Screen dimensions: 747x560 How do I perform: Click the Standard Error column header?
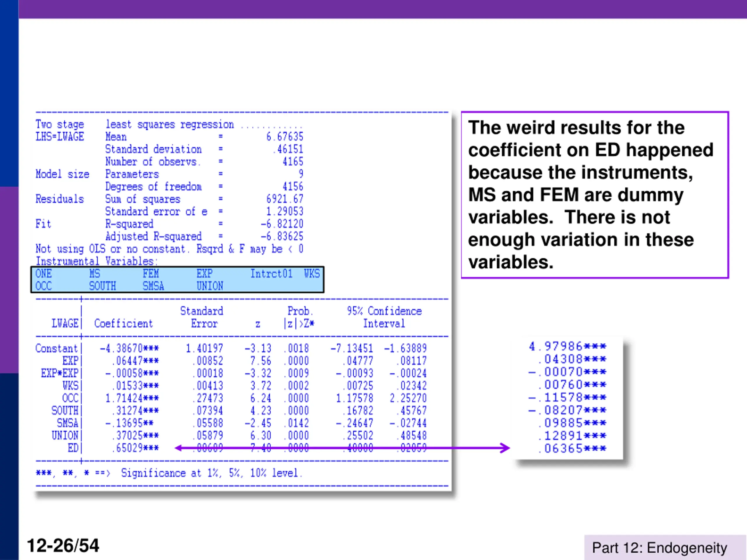[x=202, y=317]
